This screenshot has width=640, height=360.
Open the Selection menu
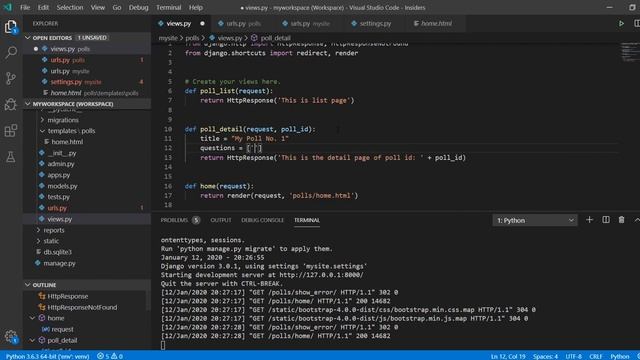(70, 7)
